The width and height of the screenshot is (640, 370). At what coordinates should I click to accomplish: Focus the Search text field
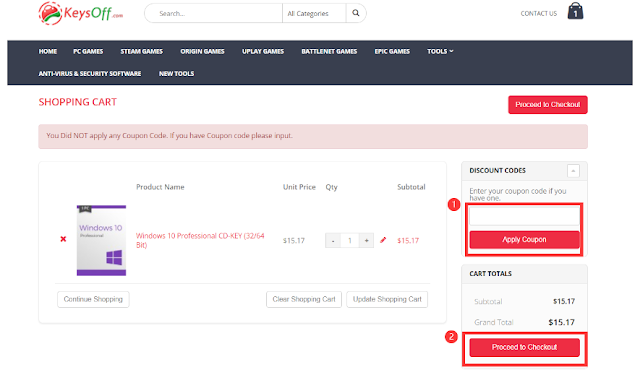[x=214, y=13]
